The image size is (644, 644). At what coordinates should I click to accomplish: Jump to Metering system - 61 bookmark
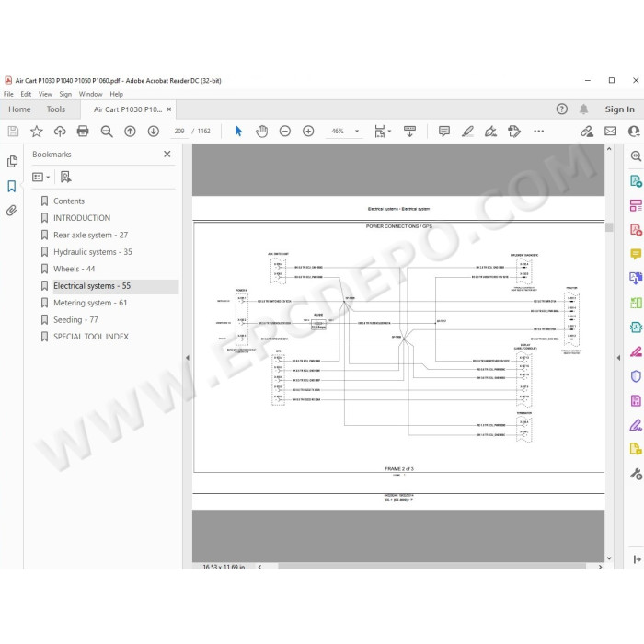click(x=90, y=303)
